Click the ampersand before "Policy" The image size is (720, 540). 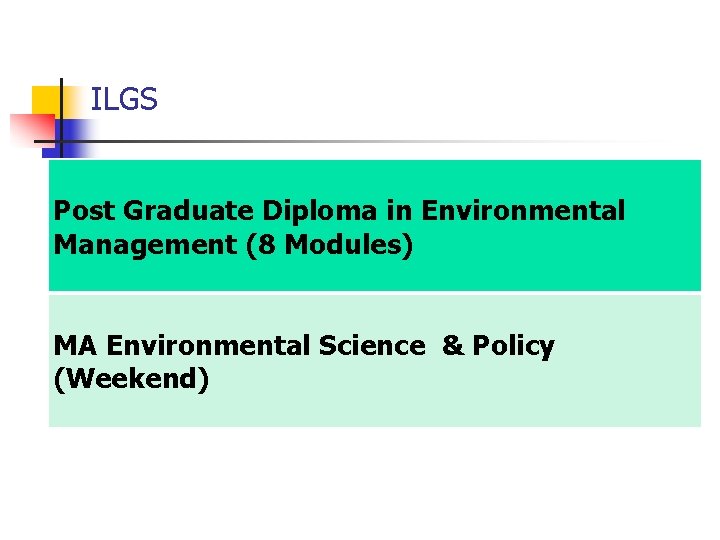pos(453,346)
